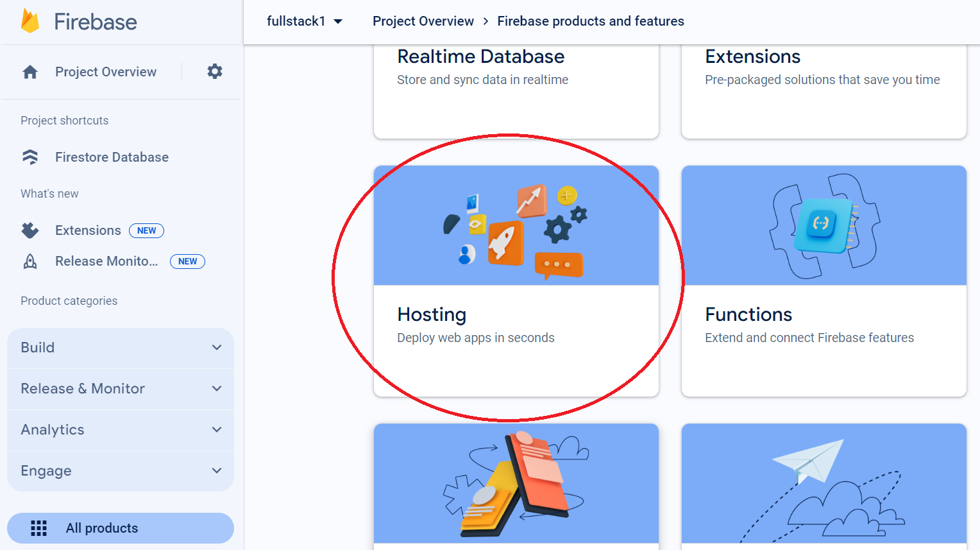The width and height of the screenshot is (980, 550).
Task: Click the Extensions puzzle icon in sidebar
Action: 30,230
